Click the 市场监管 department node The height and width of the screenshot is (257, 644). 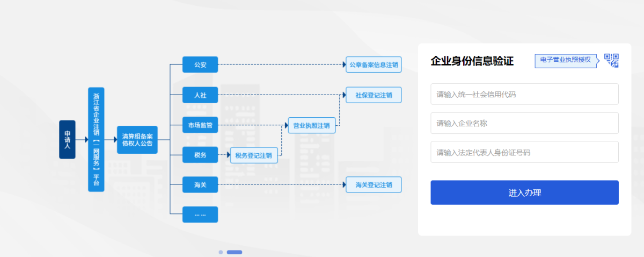[200, 125]
